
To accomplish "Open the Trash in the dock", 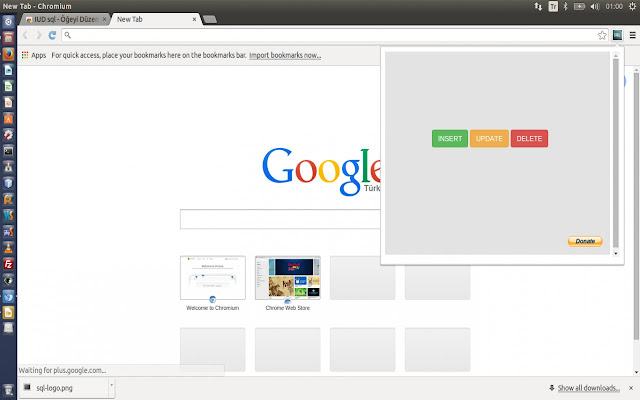I will tap(8, 389).
